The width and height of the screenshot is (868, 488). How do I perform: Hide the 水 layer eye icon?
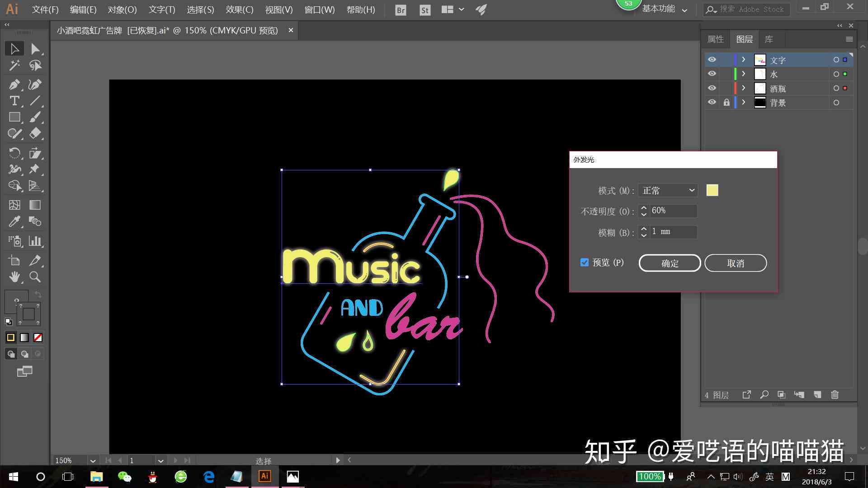coord(712,74)
